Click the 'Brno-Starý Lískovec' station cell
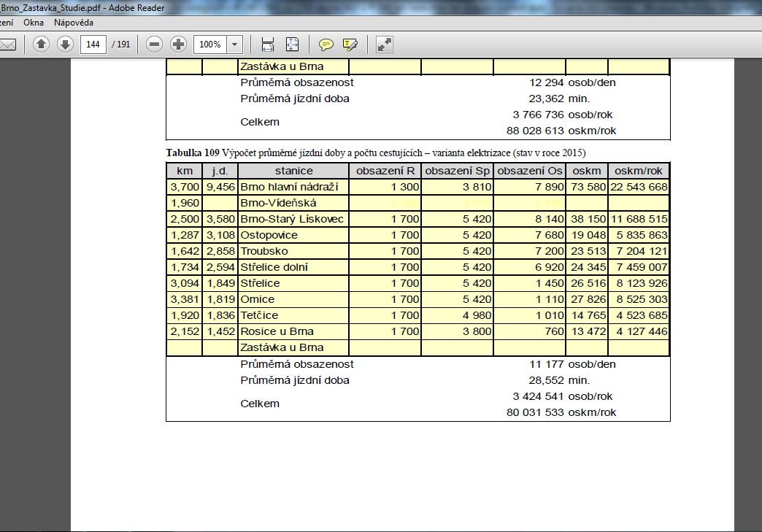This screenshot has width=762, height=532. pos(293,219)
